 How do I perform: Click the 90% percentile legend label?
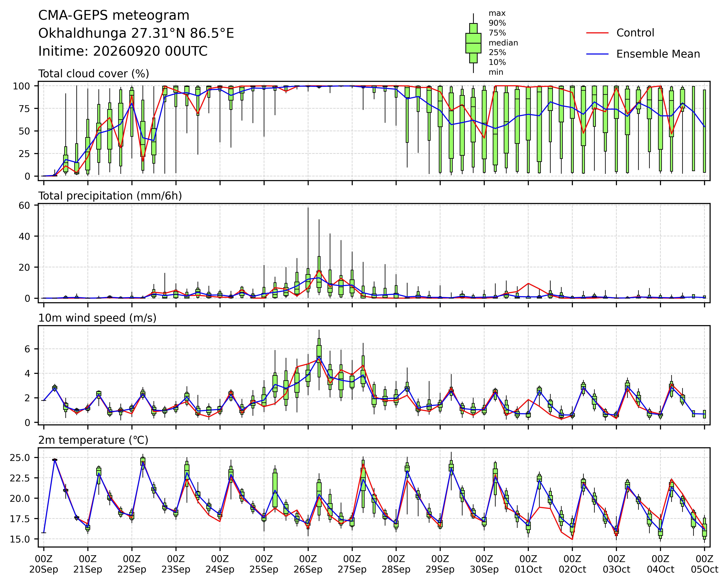pos(497,23)
